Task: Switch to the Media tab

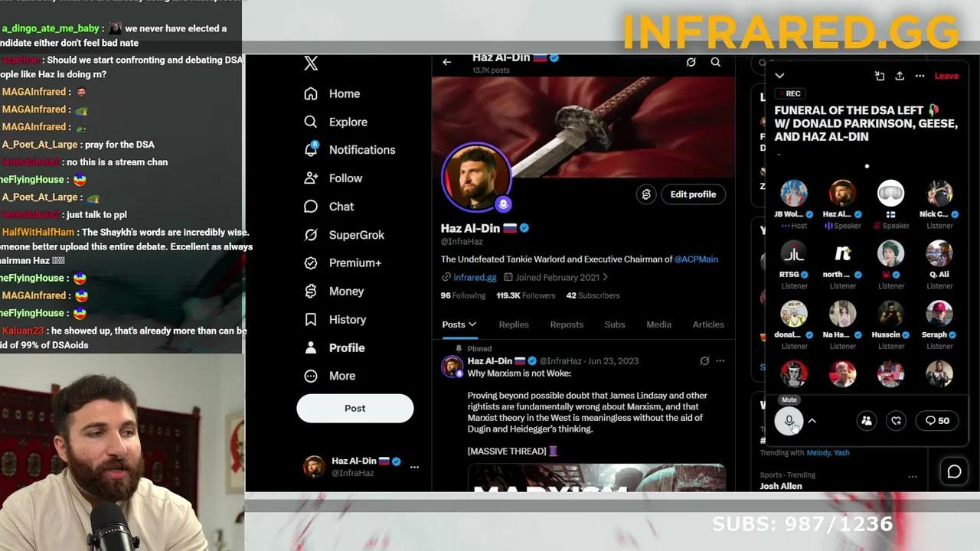Action: click(x=658, y=324)
